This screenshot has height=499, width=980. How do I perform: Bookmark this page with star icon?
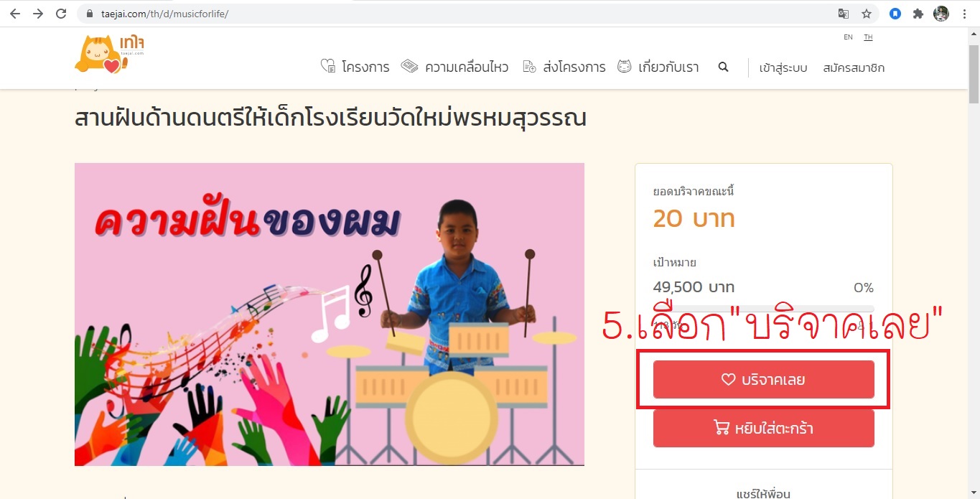[x=867, y=14]
